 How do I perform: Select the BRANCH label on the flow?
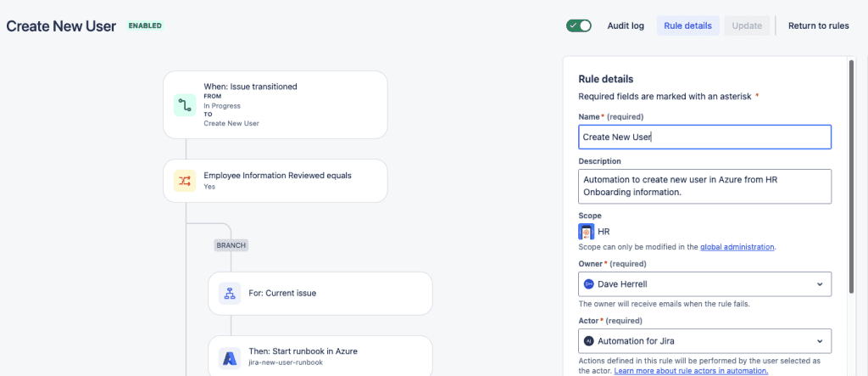point(231,244)
